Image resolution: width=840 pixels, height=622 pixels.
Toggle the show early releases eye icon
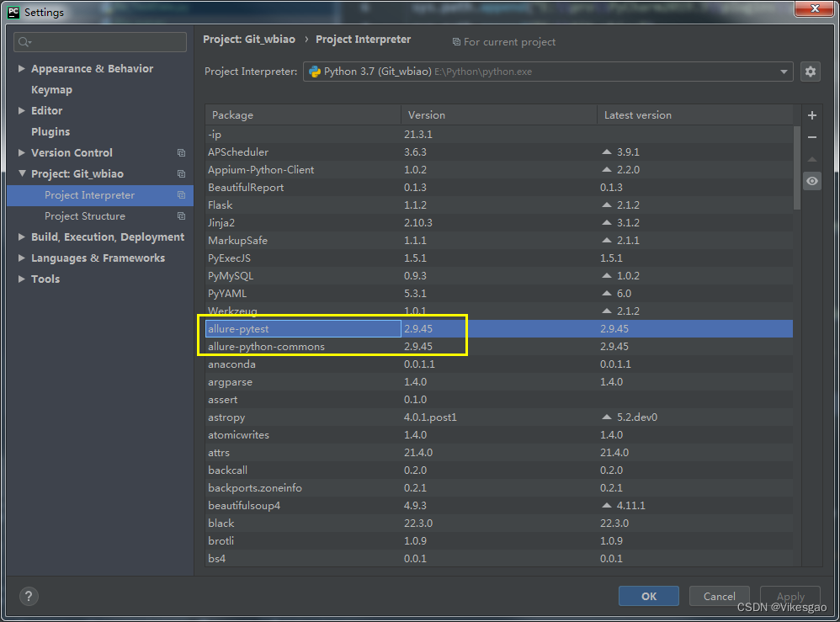[x=812, y=181]
